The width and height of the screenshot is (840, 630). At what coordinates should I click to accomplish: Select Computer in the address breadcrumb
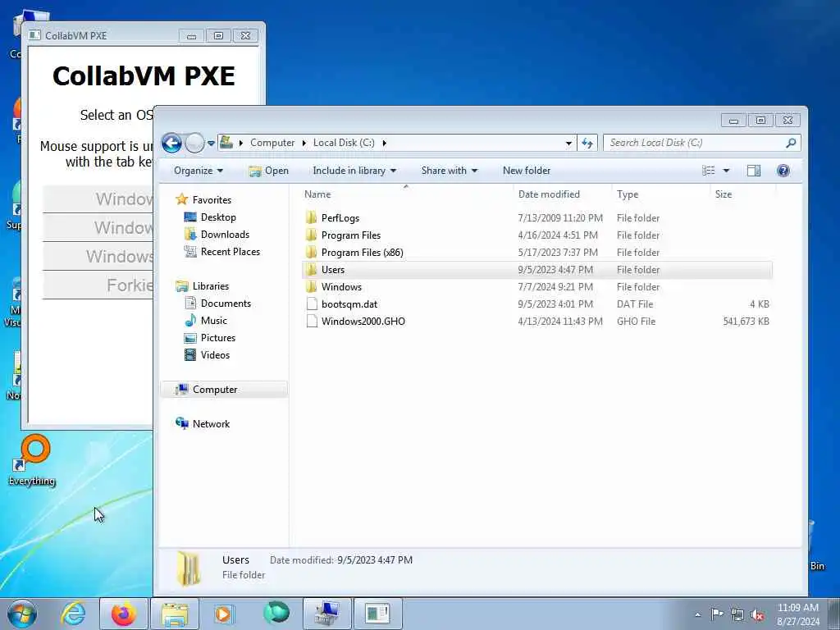[x=272, y=143]
